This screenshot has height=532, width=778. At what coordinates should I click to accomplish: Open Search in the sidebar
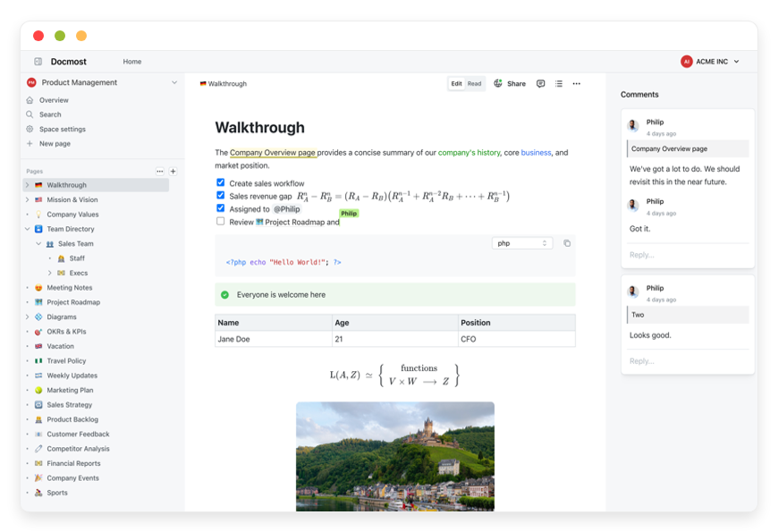tap(50, 114)
